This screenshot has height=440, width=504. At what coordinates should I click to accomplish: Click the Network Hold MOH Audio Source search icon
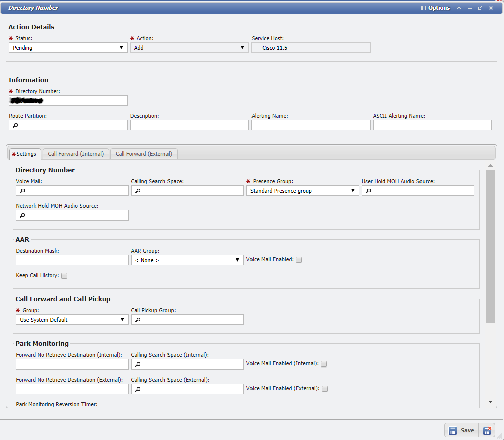point(22,215)
